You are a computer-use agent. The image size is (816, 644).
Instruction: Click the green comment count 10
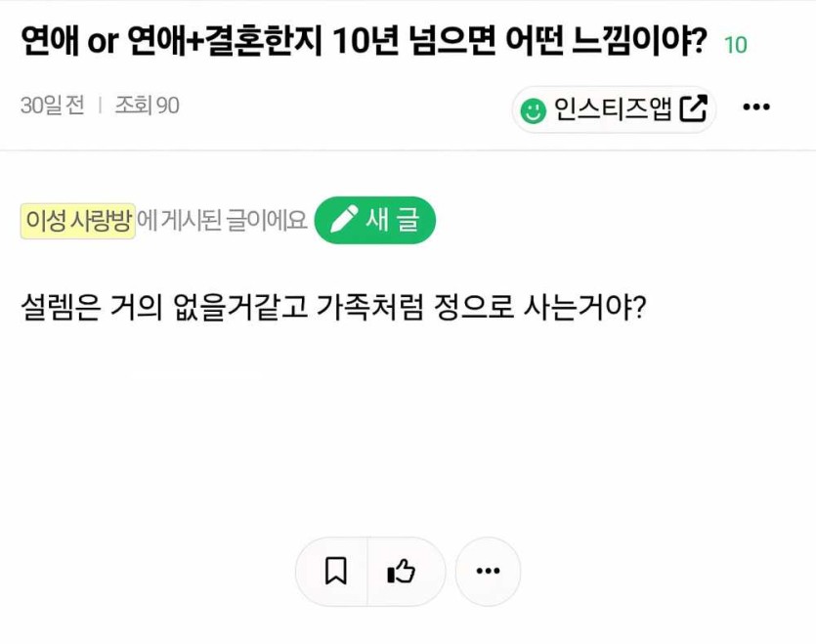tap(736, 45)
